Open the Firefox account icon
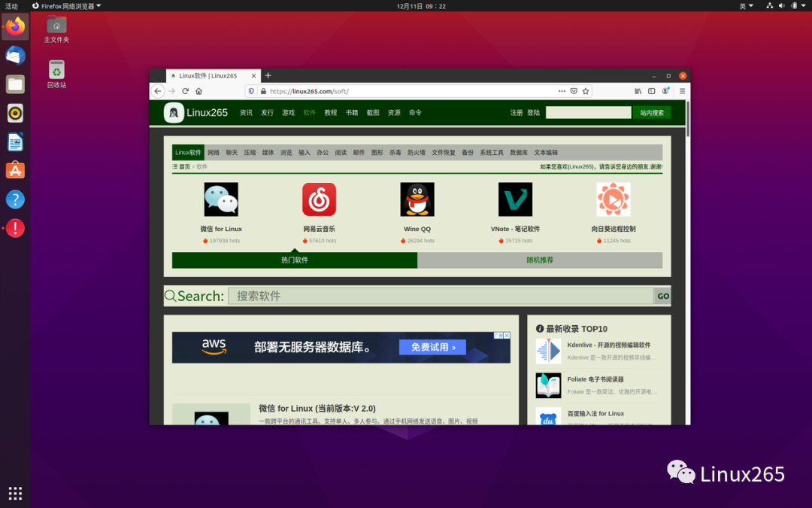 pos(665,91)
